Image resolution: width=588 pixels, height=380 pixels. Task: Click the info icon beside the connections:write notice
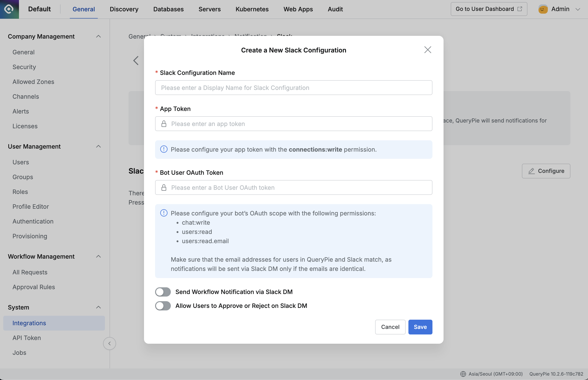click(164, 149)
